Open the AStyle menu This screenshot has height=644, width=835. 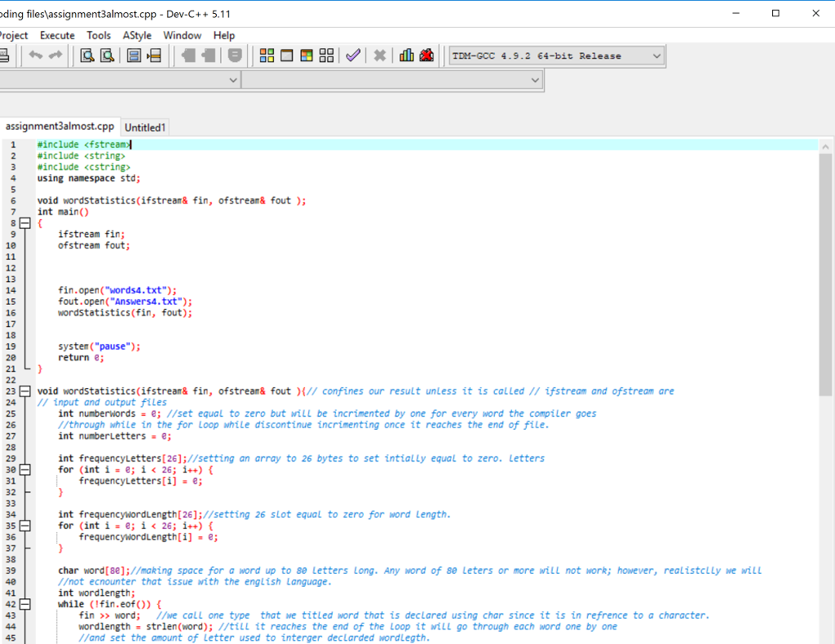coord(137,35)
